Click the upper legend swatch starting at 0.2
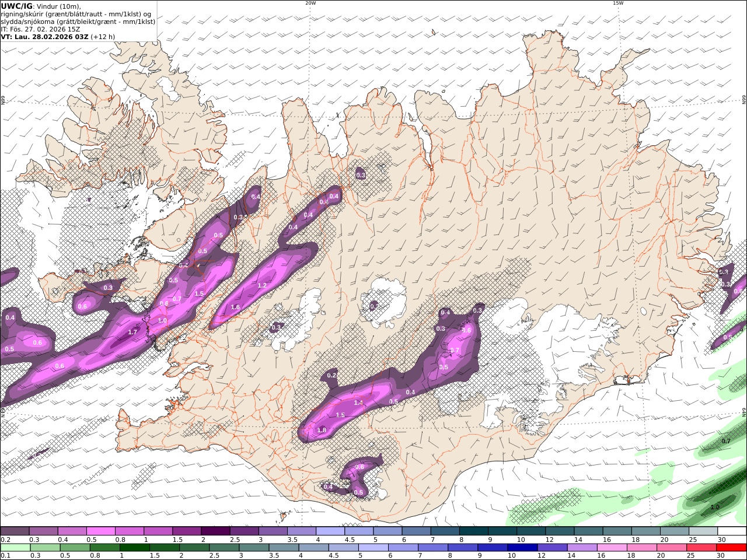 tap(15, 531)
